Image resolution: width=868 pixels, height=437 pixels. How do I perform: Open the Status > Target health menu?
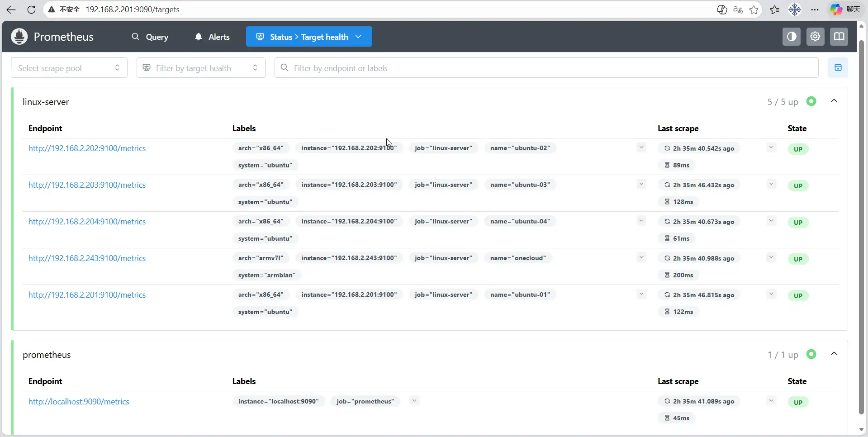coord(309,37)
